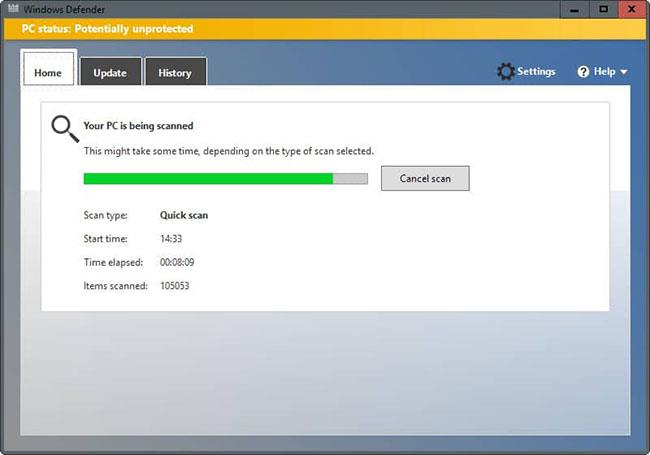Screen dimensions: 650x455
Task: Click the 'Scan type:' label
Action: click(x=106, y=215)
